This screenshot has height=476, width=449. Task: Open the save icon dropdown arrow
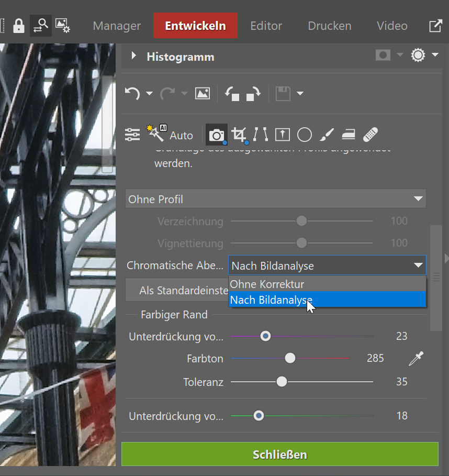pos(300,94)
